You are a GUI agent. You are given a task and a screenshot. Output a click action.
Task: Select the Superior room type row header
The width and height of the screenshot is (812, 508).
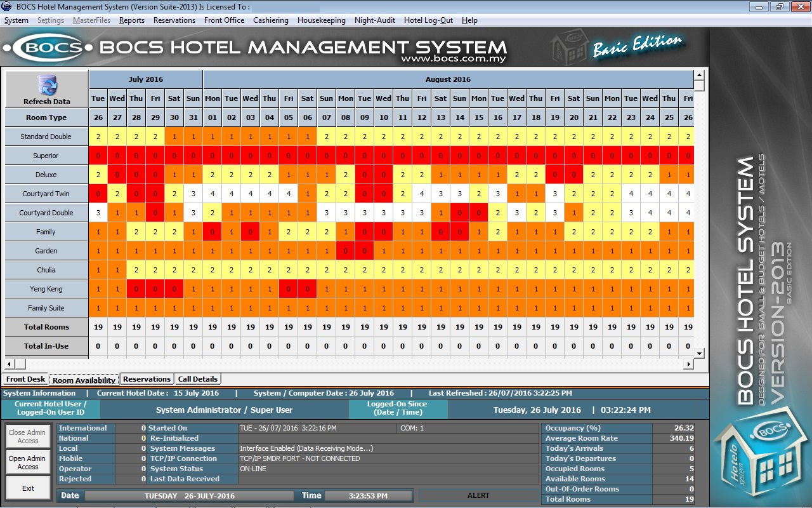coord(46,156)
